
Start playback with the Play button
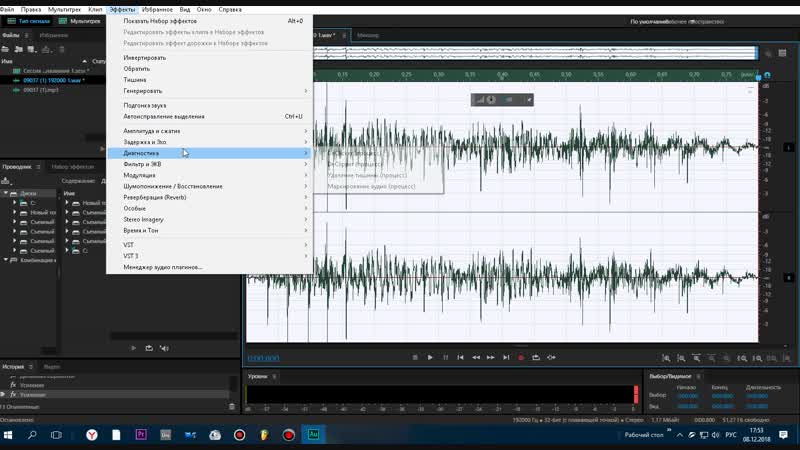tap(430, 358)
